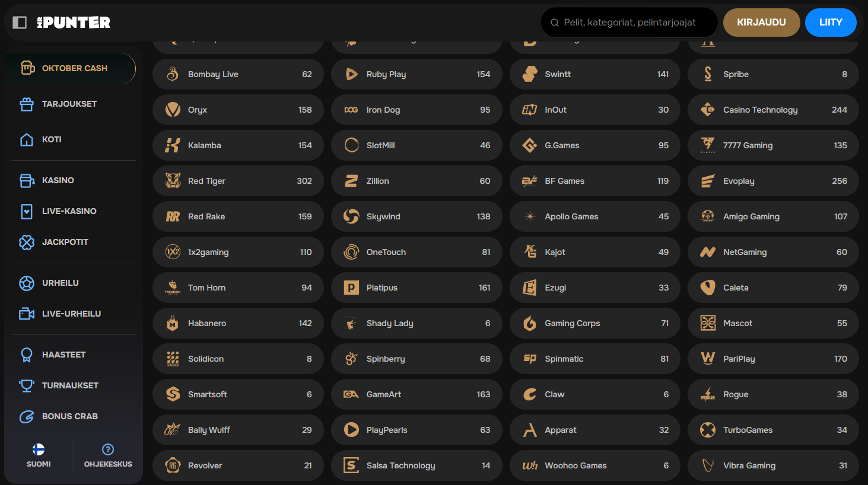Toggle the sidebar collapse icon
Image resolution: width=868 pixels, height=485 pixels.
pyautogui.click(x=20, y=23)
